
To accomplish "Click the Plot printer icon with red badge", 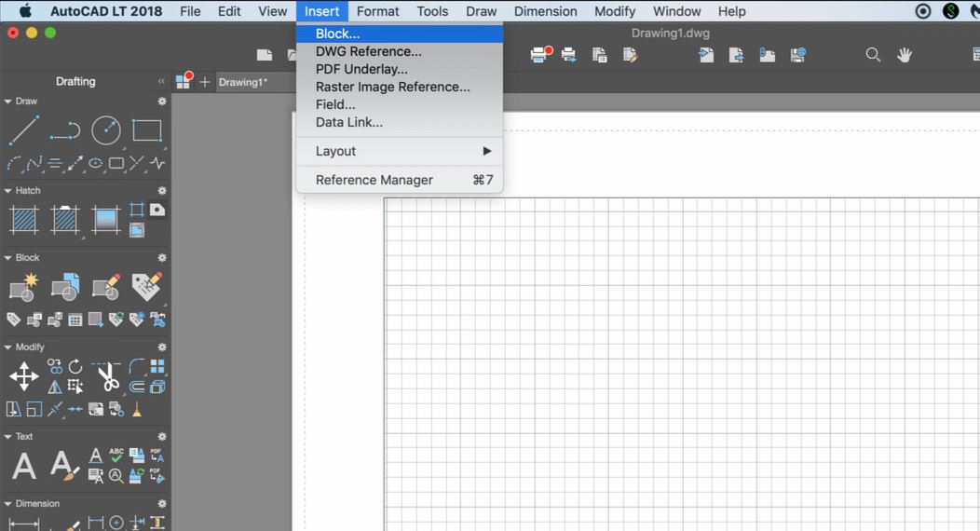I will (x=541, y=54).
